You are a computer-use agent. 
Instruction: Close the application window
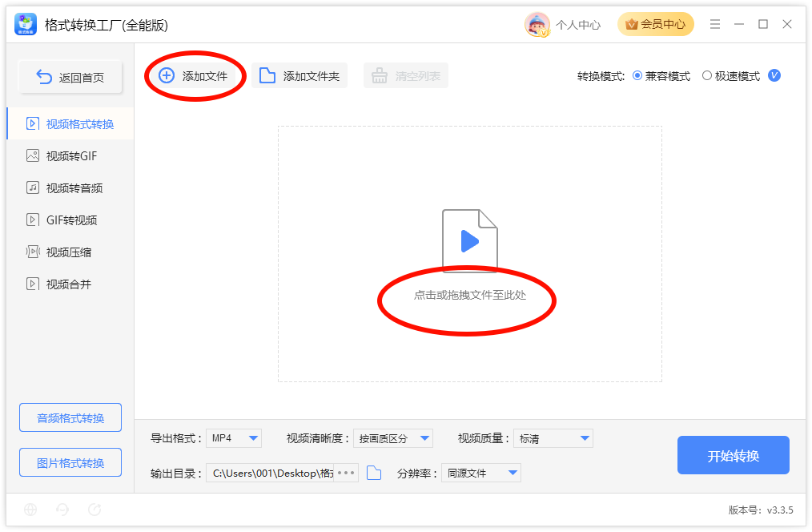pos(787,24)
